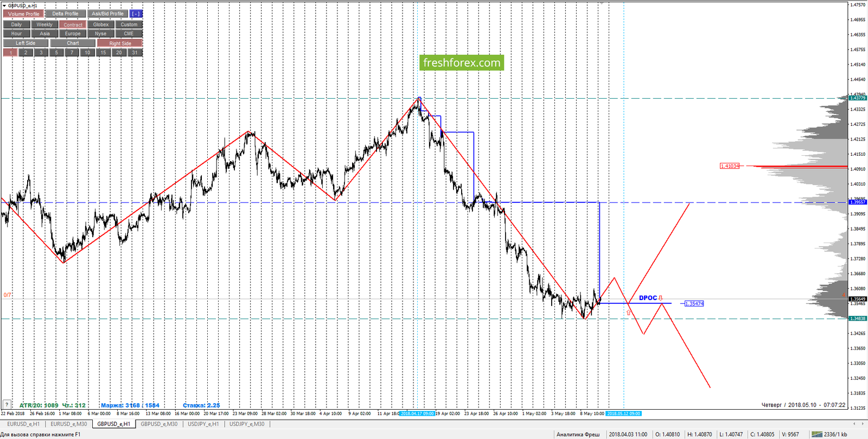
Task: Click the H: 1.40870 high value
Action: point(699,434)
